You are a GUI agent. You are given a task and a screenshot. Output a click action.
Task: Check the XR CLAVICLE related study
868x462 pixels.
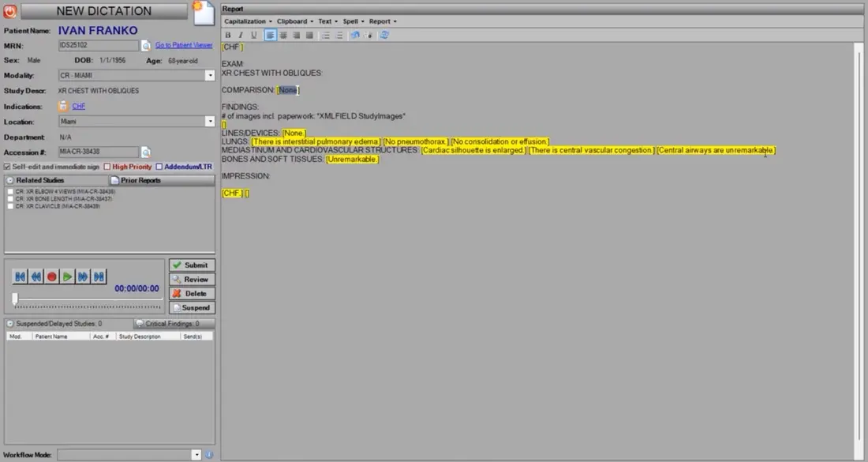10,206
